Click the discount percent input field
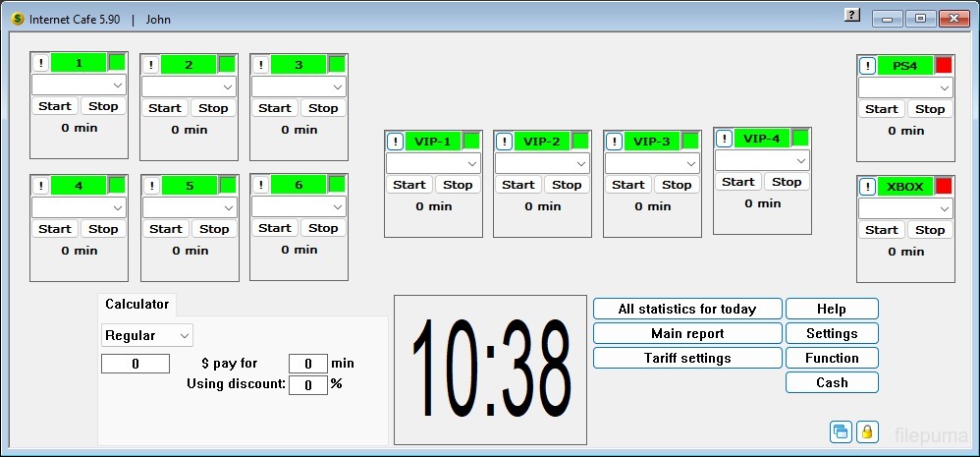 tap(308, 384)
